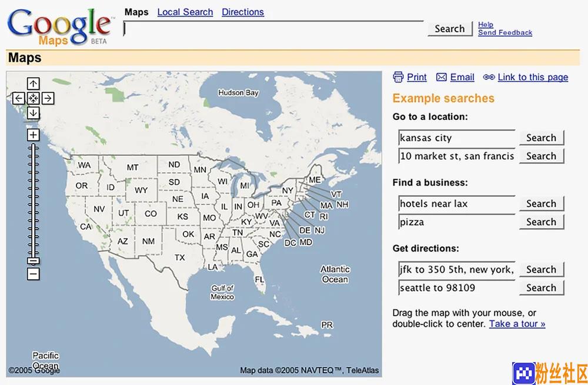The image size is (588, 385).
Task: Click the Map data NAVTEQ attribution text
Action: [309, 370]
